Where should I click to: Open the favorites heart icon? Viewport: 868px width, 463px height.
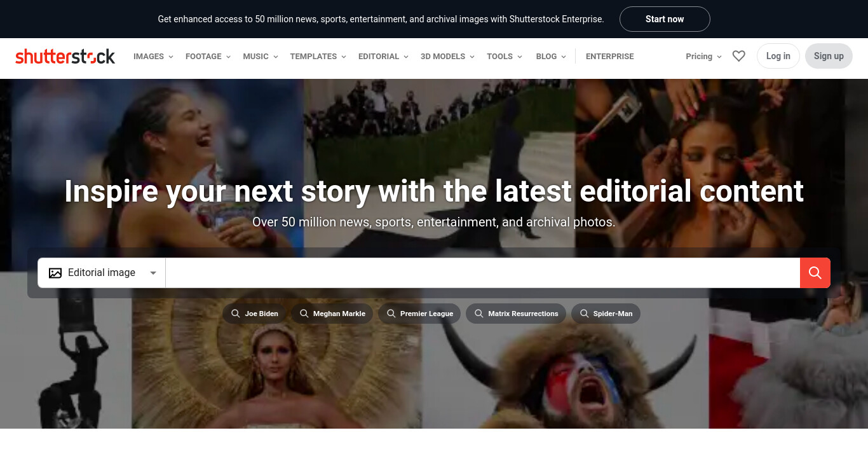[738, 56]
